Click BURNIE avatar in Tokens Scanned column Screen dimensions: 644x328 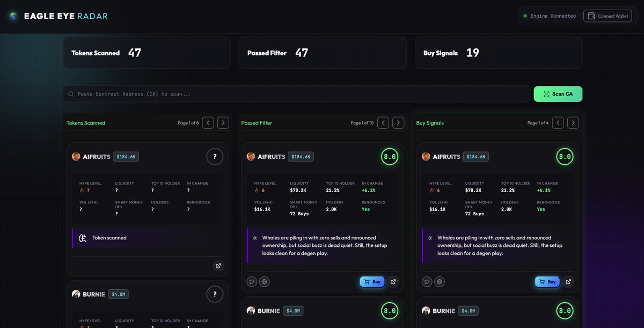[76, 294]
